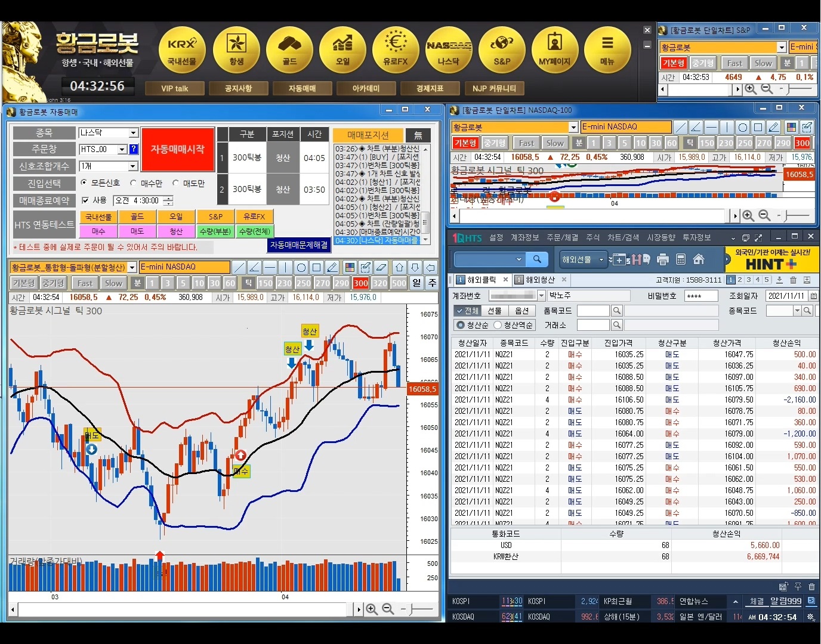Viewport: 821px width, 644px height.
Task: Open the KRX 국내선물 gold button
Action: click(182, 50)
